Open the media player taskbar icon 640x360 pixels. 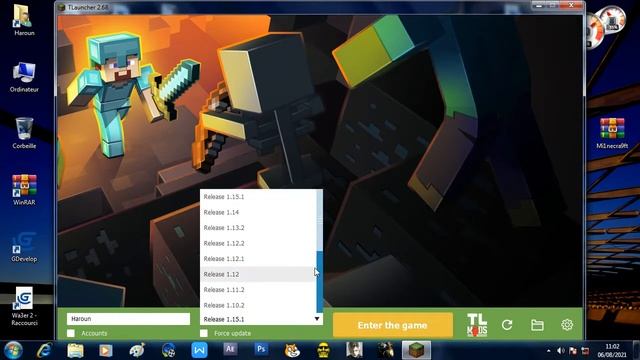coord(106,350)
